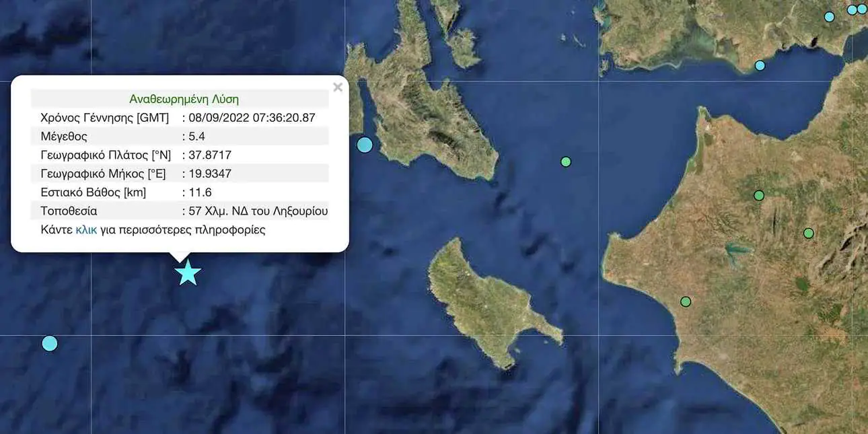The width and height of the screenshot is (868, 434).
Task: Select the latitude value 37.8717
Action: (210, 155)
